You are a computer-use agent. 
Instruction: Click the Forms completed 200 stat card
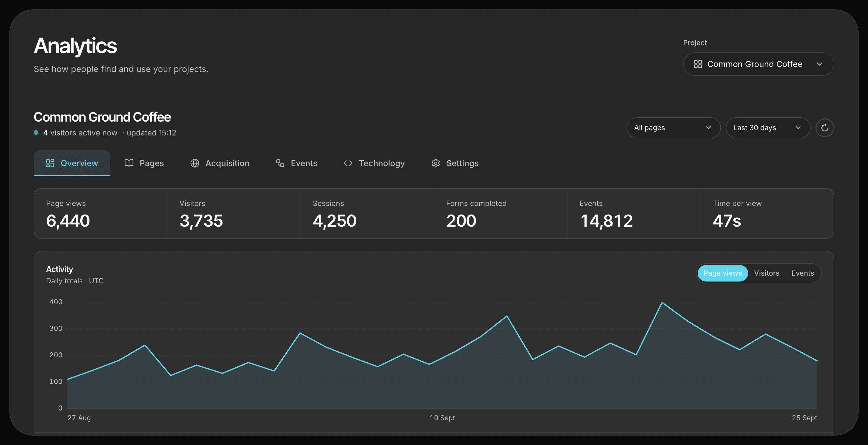(501, 214)
